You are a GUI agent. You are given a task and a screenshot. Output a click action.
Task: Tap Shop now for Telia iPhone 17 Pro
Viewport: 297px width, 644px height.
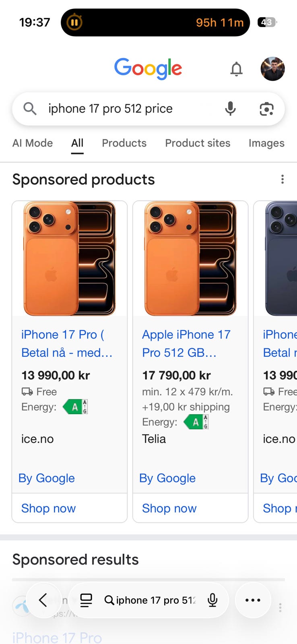point(169,508)
